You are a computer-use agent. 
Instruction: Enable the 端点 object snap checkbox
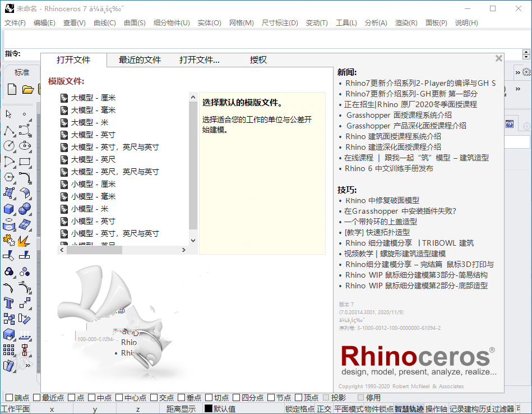click(x=10, y=398)
